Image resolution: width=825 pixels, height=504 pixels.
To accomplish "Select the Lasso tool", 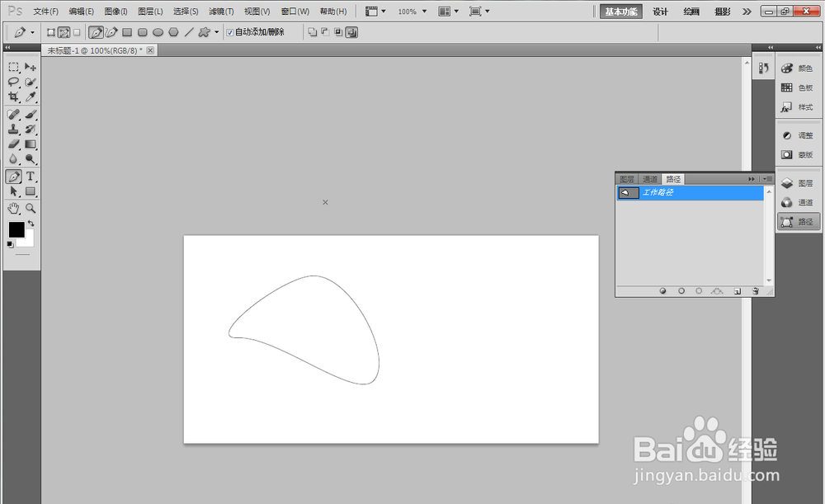I will (14, 82).
